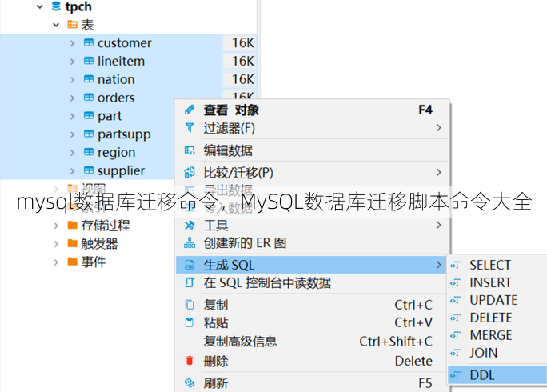Open the 比较/迁移(P) submenu
Image resolution: width=547 pixels, height=392 pixels.
click(312, 173)
